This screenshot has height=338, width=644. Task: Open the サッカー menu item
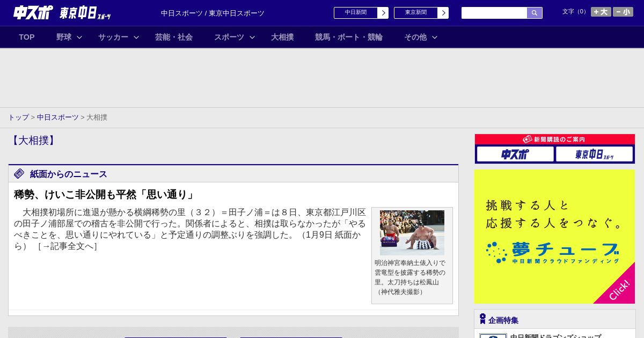pyautogui.click(x=113, y=37)
